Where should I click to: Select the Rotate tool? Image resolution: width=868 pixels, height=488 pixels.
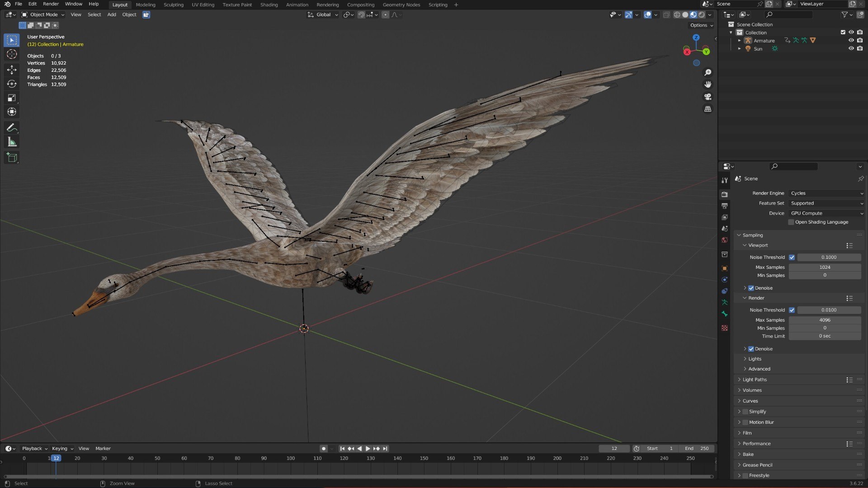(x=12, y=84)
